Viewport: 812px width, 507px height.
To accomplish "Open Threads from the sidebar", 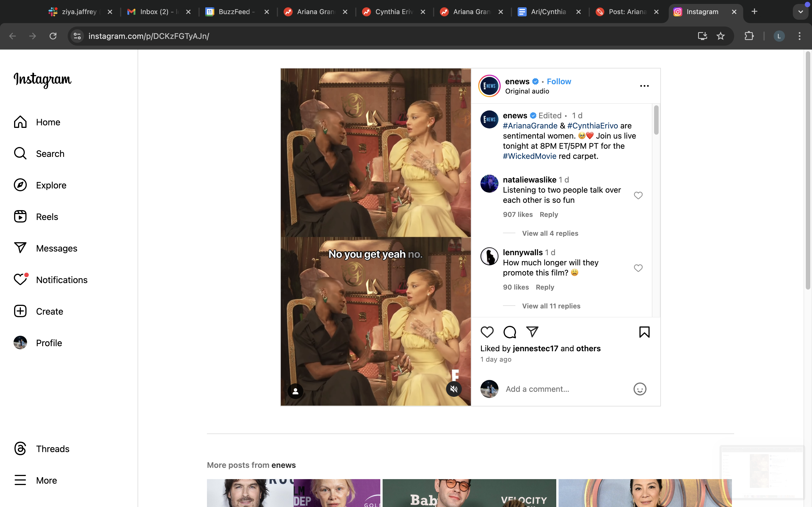I will (x=52, y=449).
